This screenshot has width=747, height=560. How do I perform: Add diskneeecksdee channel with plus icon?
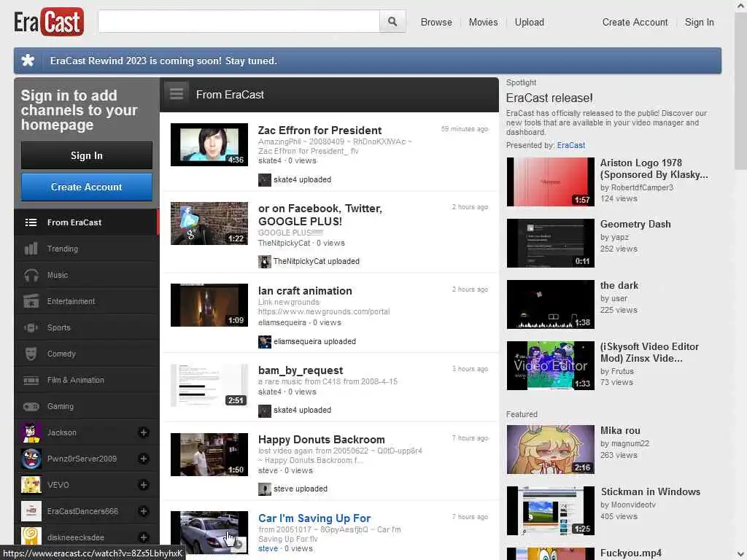pyautogui.click(x=144, y=537)
